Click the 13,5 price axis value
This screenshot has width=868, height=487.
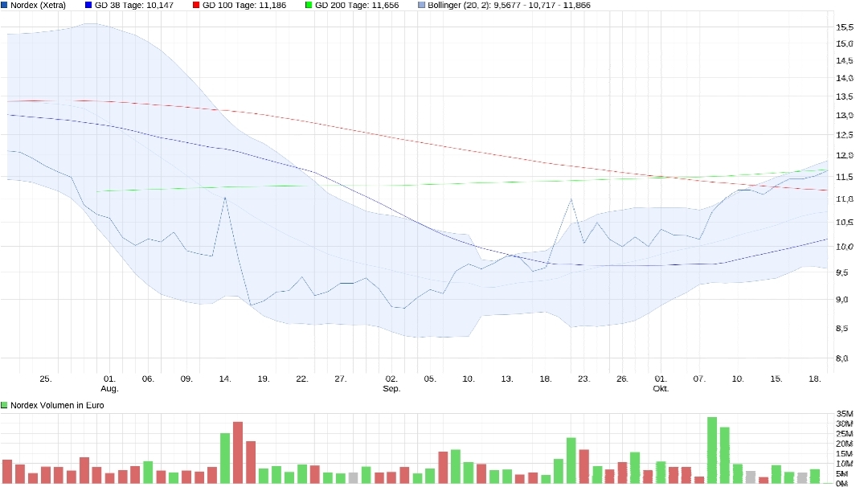(844, 97)
